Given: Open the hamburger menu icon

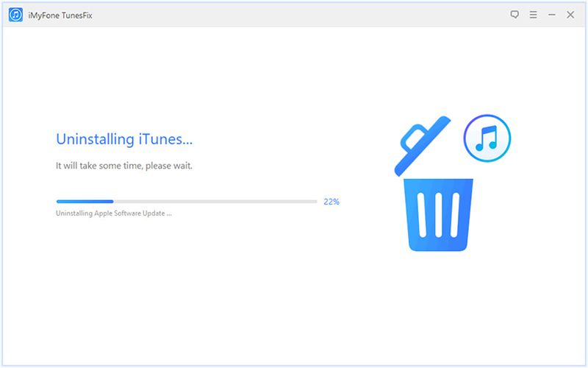Looking at the screenshot, I should 534,15.
